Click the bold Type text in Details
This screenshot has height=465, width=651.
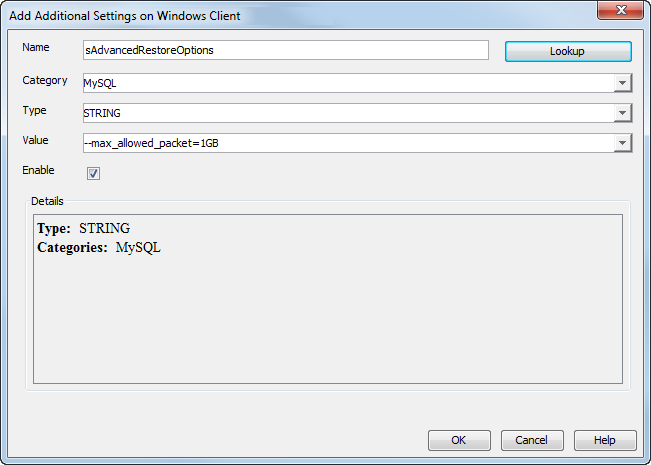[53, 229]
